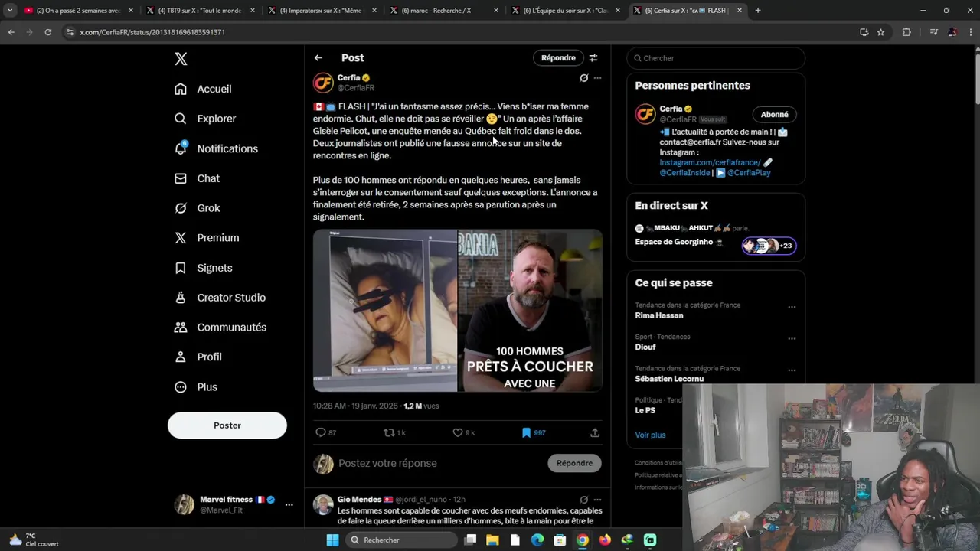Like the post with 9 k likes
Image resolution: width=980 pixels, height=551 pixels.
pos(463,432)
